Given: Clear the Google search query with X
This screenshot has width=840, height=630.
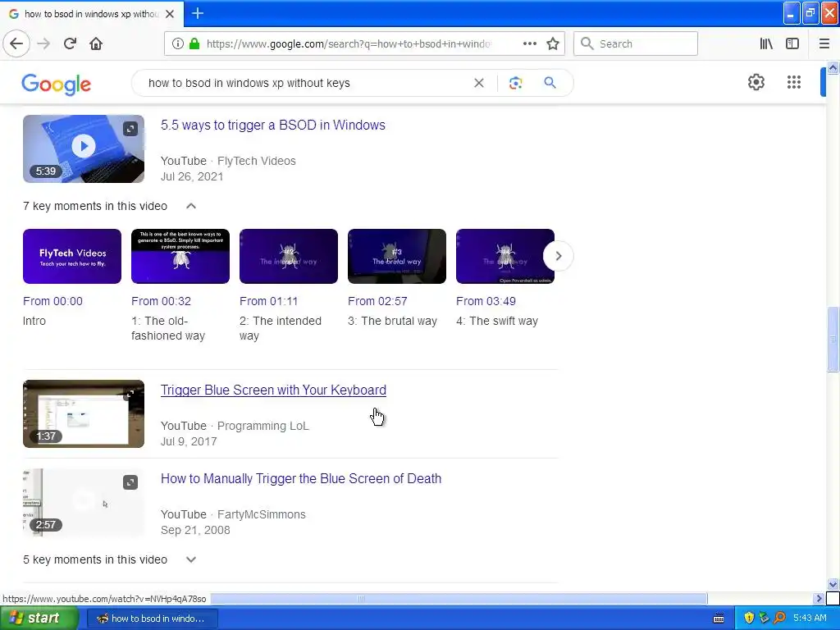Looking at the screenshot, I should (479, 83).
